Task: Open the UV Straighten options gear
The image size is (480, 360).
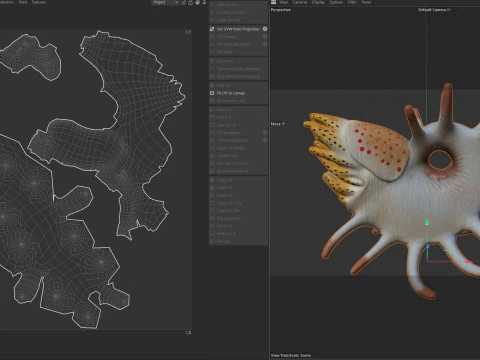Action: coord(265,133)
